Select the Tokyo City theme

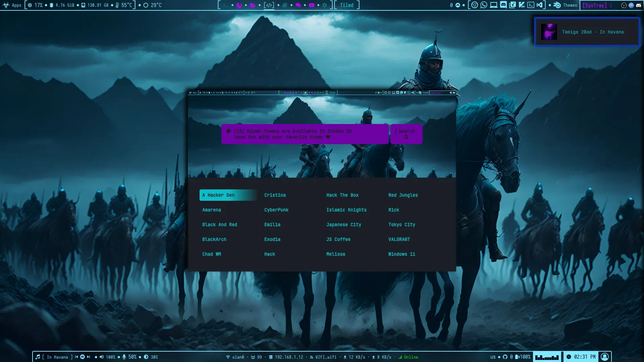tap(401, 225)
